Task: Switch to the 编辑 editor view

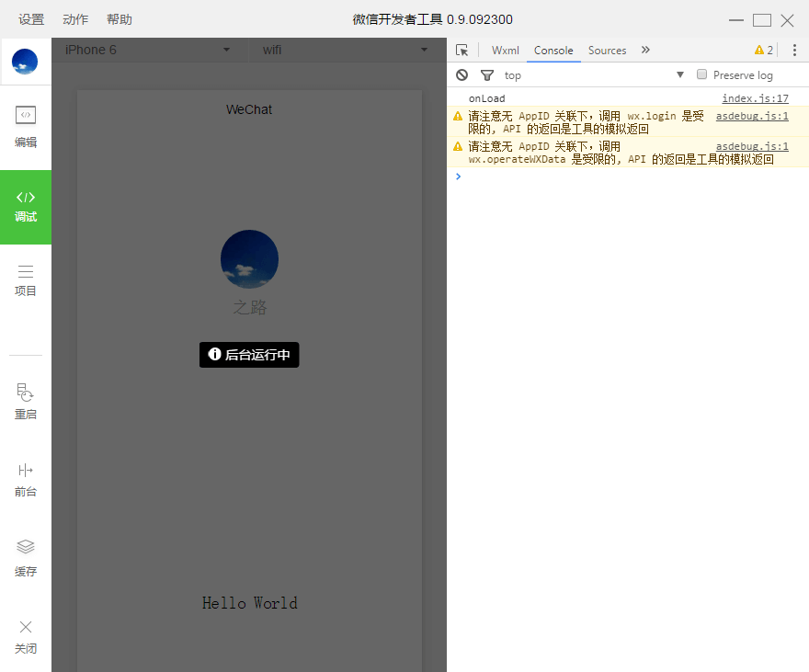Action: (26, 127)
